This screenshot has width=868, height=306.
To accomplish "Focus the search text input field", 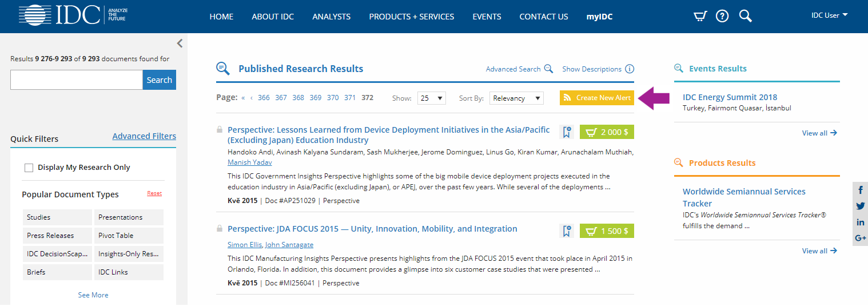I will [77, 80].
